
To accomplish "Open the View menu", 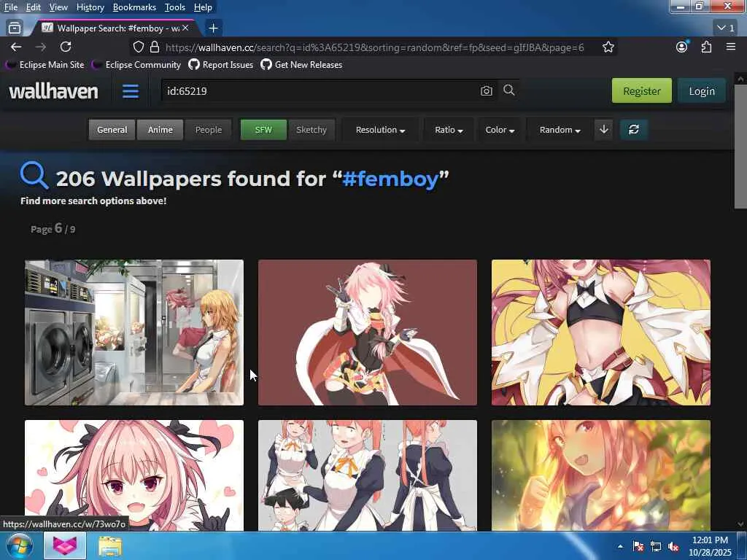I will pos(58,7).
